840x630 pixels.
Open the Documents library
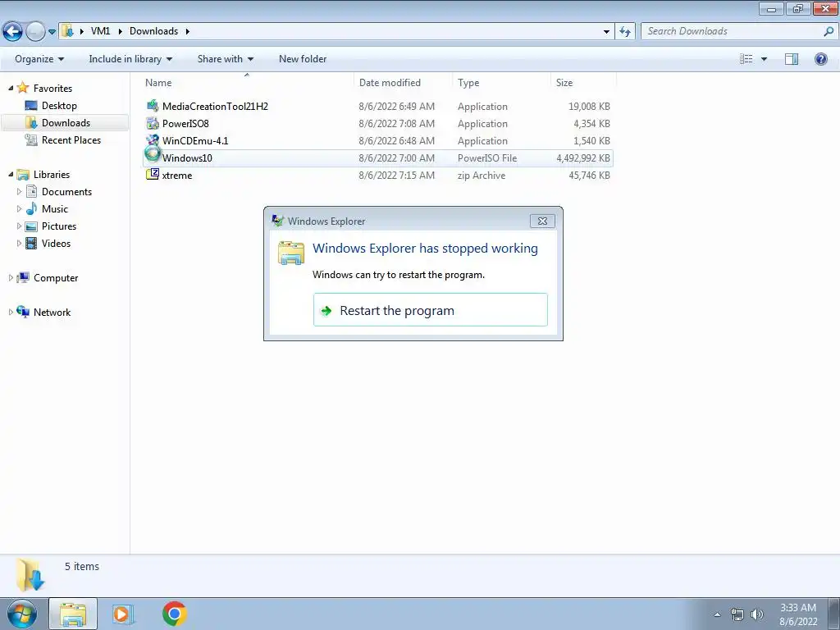click(66, 192)
